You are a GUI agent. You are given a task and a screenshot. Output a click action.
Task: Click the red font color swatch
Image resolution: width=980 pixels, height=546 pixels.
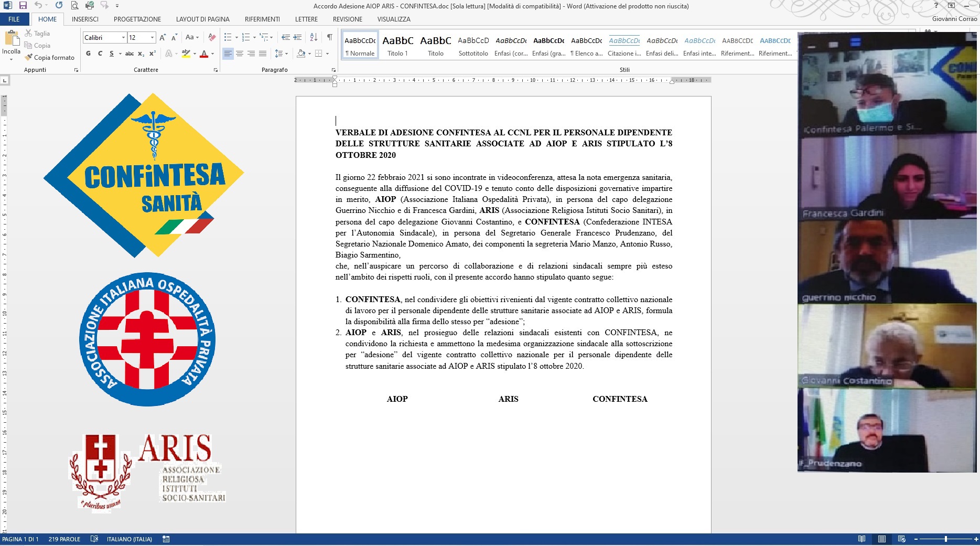[x=204, y=53]
